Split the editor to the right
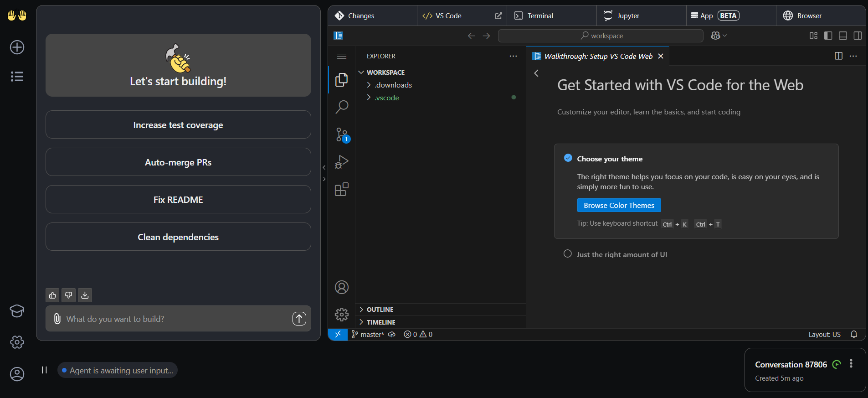Image resolution: width=868 pixels, height=398 pixels. coord(838,56)
